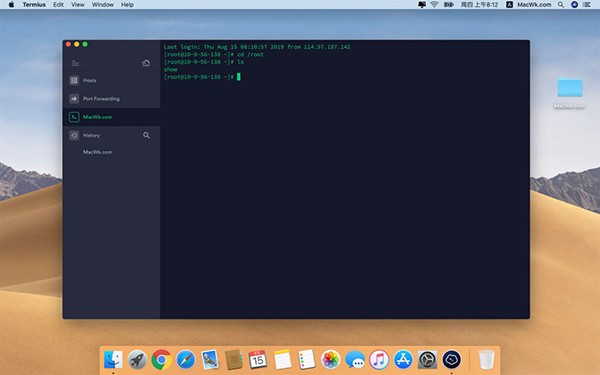The image size is (600, 375).
Task: Open App Store from the Dock
Action: point(403,360)
